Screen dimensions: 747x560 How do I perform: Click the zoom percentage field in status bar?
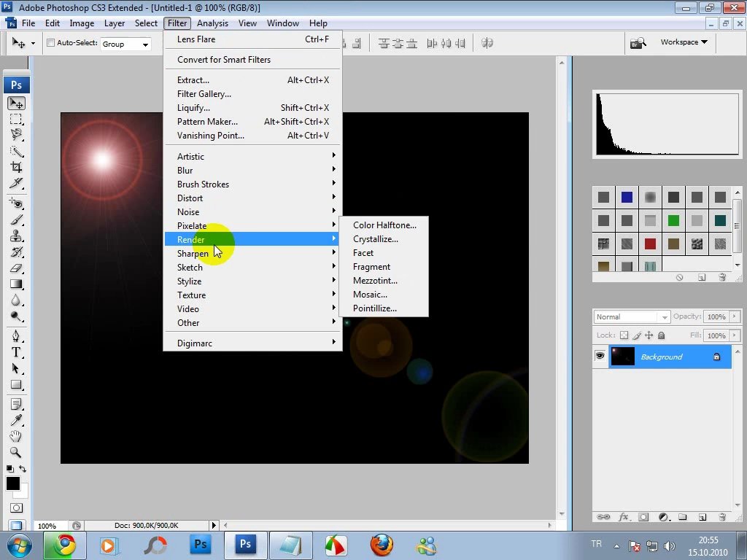coord(47,526)
